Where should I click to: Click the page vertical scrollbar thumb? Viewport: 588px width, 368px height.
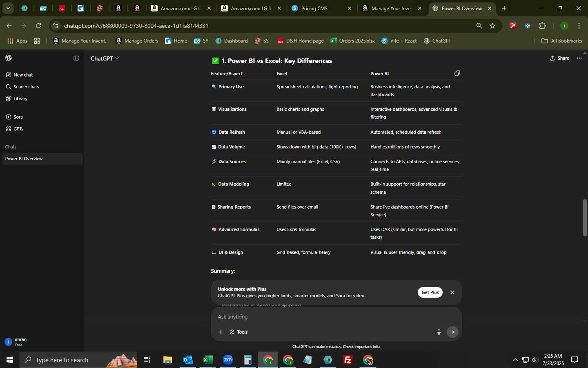585,218
